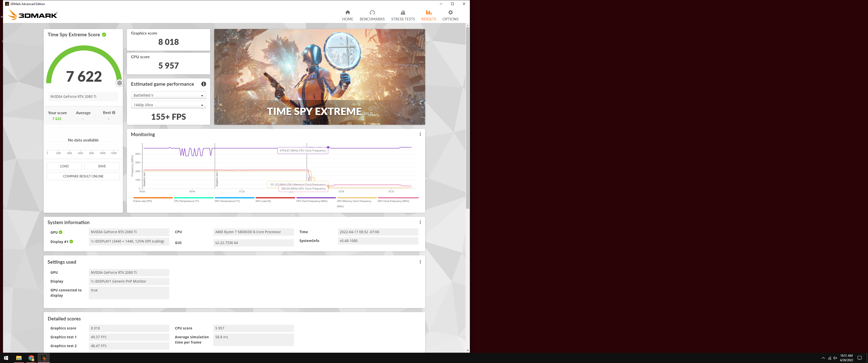Click the Your score value 7 622
The height and width of the screenshot is (363, 868).
(57, 119)
